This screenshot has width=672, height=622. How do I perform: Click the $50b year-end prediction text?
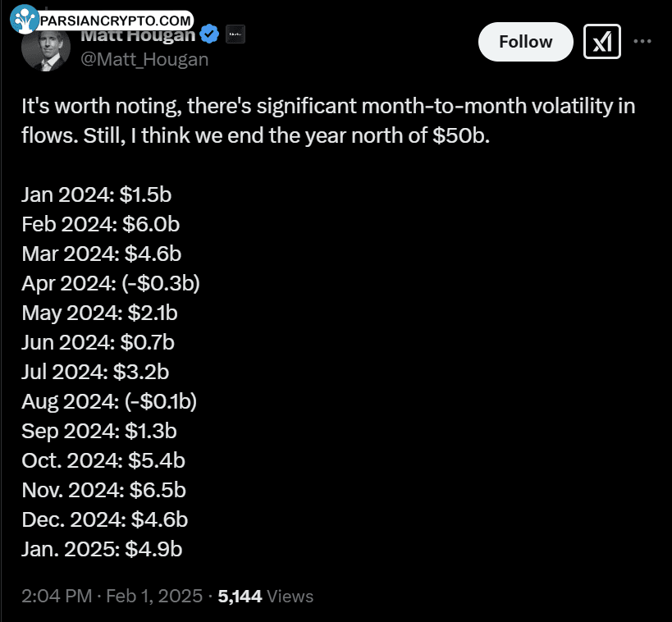[x=460, y=135]
